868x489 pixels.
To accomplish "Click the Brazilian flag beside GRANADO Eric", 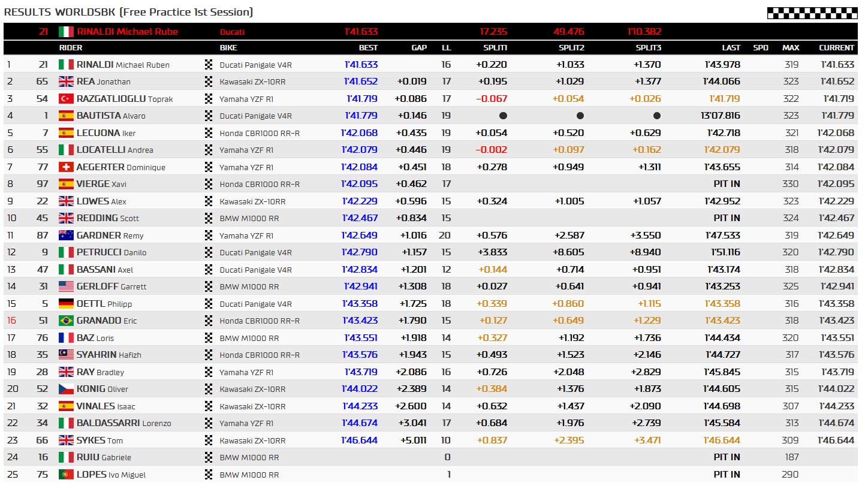I will tap(66, 321).
